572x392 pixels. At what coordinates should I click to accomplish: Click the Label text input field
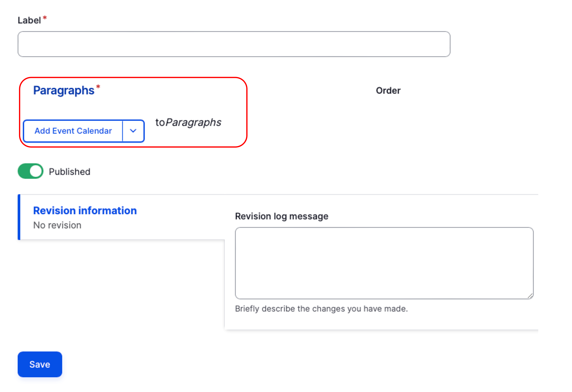[234, 44]
